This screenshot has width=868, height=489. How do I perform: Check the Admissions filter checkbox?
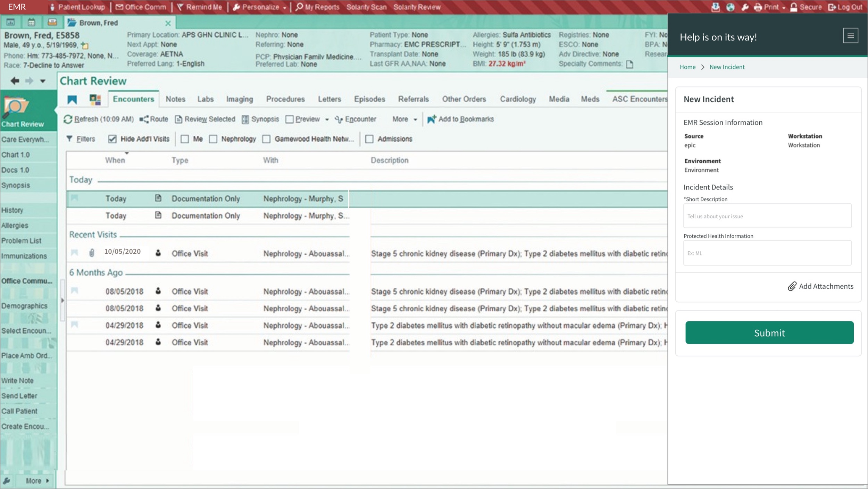click(x=369, y=139)
